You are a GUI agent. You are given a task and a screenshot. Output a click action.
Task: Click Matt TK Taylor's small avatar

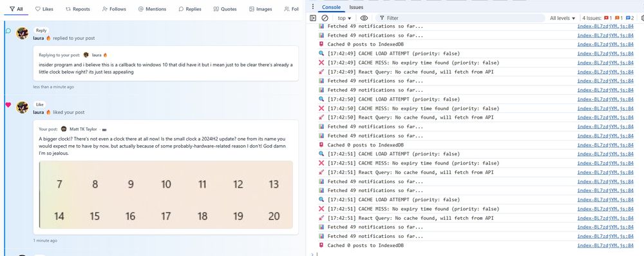[64, 129]
